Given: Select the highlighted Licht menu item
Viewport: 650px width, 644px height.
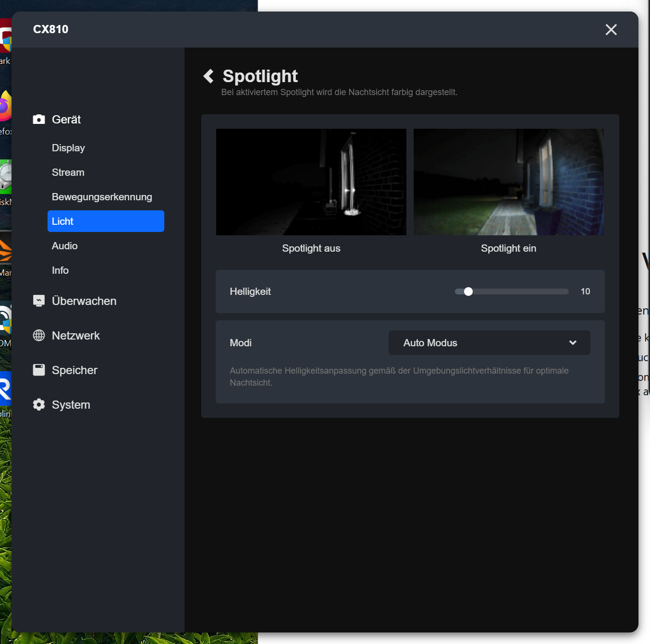Looking at the screenshot, I should click(x=106, y=221).
